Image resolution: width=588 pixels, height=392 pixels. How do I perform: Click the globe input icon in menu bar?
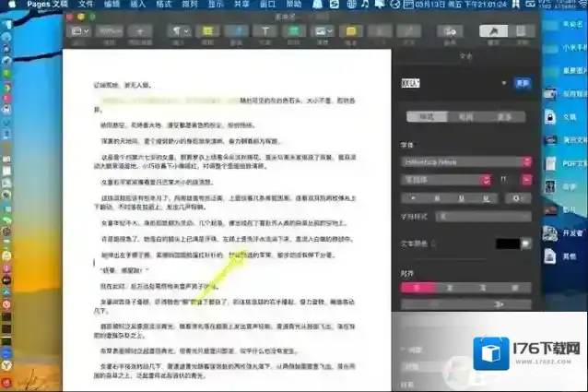click(351, 4)
